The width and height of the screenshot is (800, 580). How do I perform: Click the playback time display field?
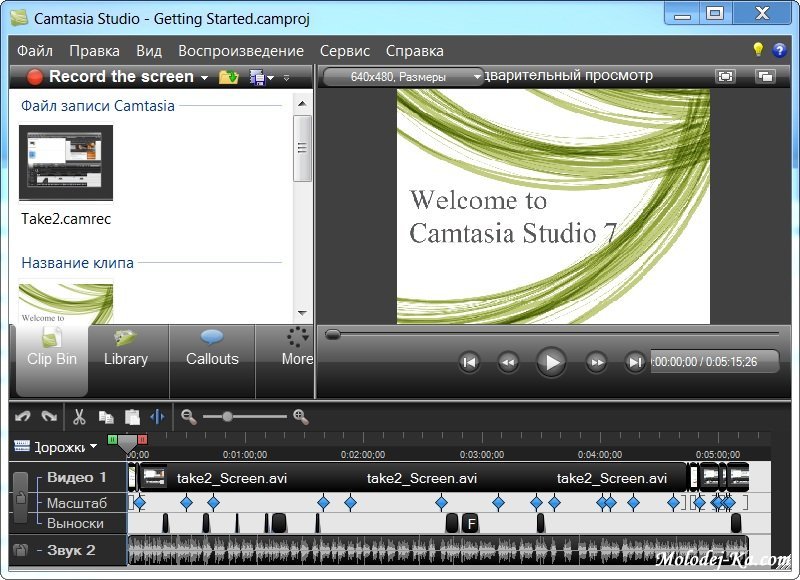tap(715, 362)
